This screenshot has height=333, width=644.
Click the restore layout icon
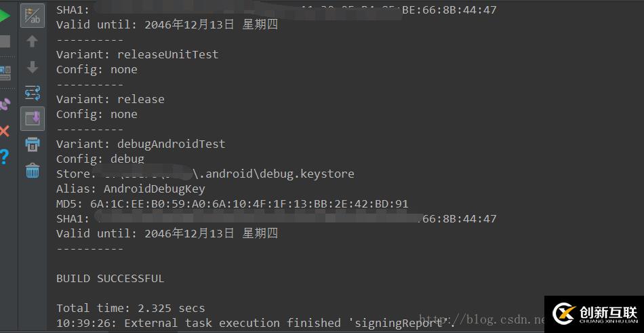[x=4, y=71]
